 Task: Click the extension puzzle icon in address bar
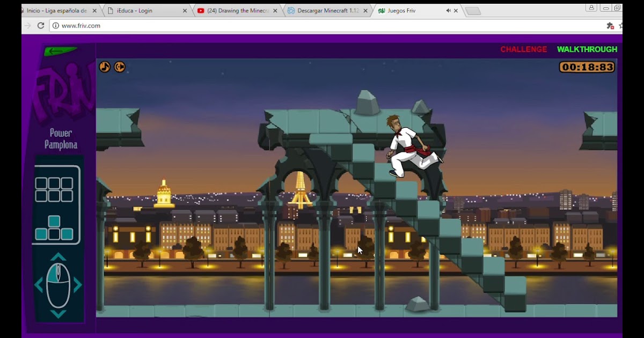610,25
